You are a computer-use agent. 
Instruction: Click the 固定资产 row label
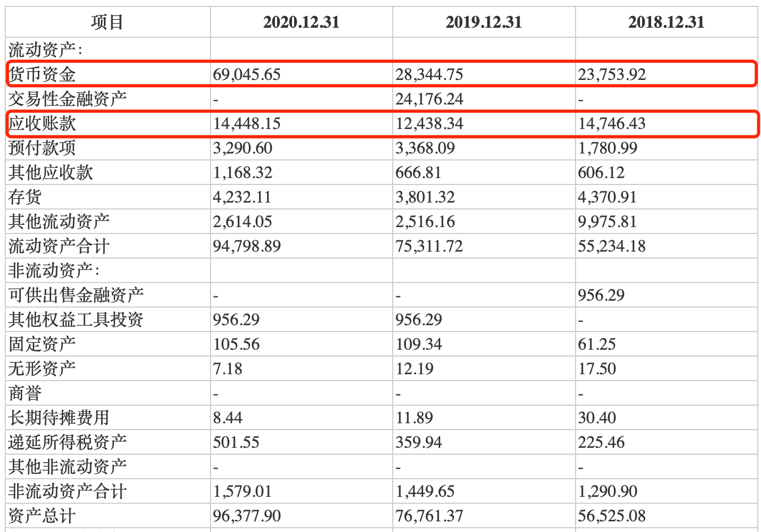pyautogui.click(x=42, y=344)
